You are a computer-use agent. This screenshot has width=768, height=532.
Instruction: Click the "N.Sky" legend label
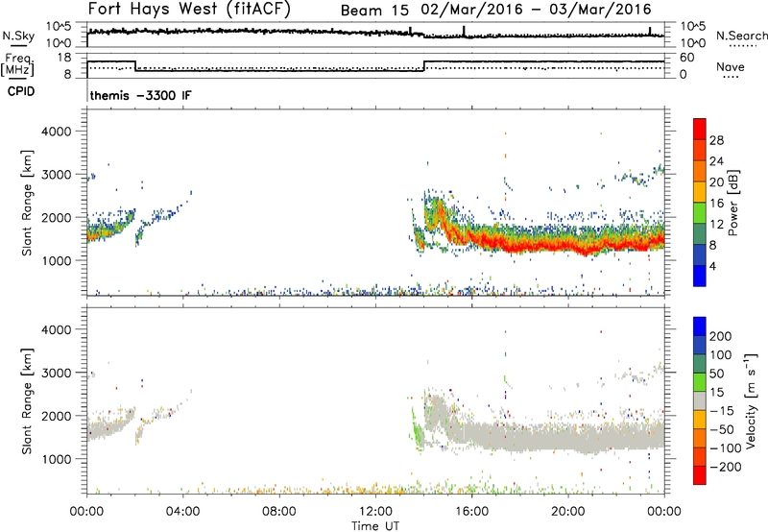[x=18, y=36]
